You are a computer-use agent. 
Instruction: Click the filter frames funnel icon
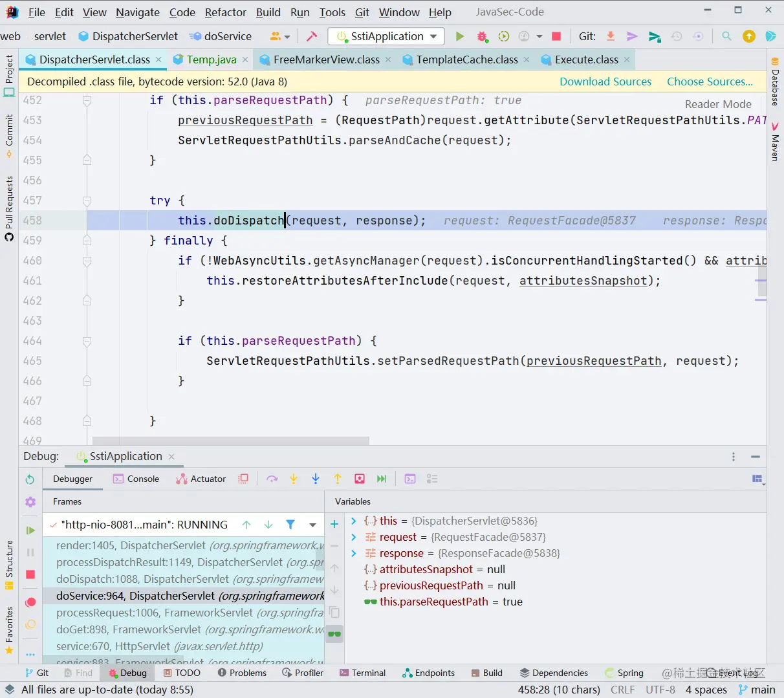[290, 525]
